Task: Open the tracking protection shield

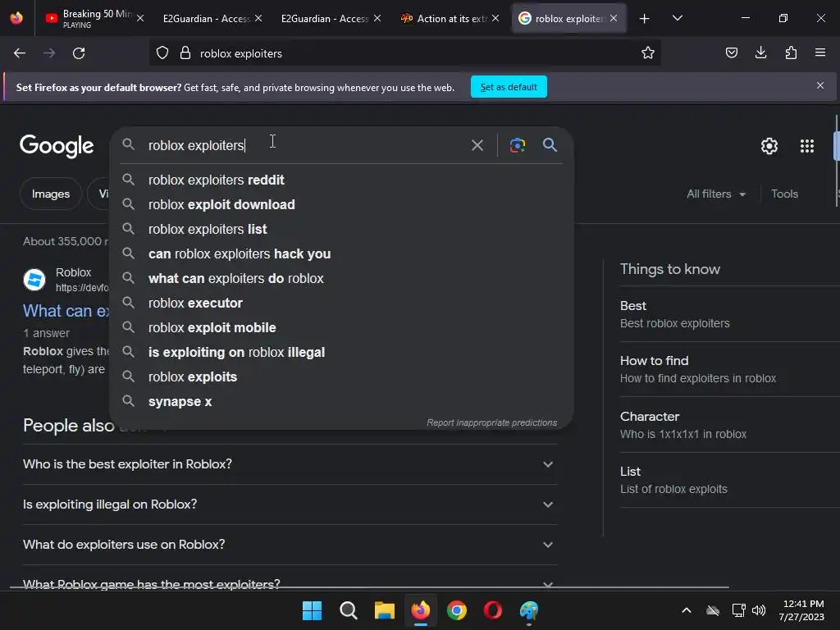Action: coord(162,53)
